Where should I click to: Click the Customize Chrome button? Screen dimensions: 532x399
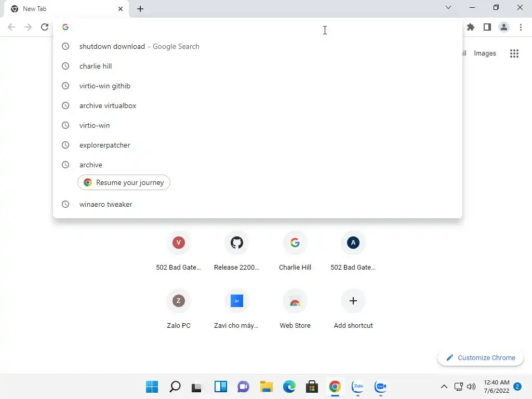pyautogui.click(x=481, y=357)
